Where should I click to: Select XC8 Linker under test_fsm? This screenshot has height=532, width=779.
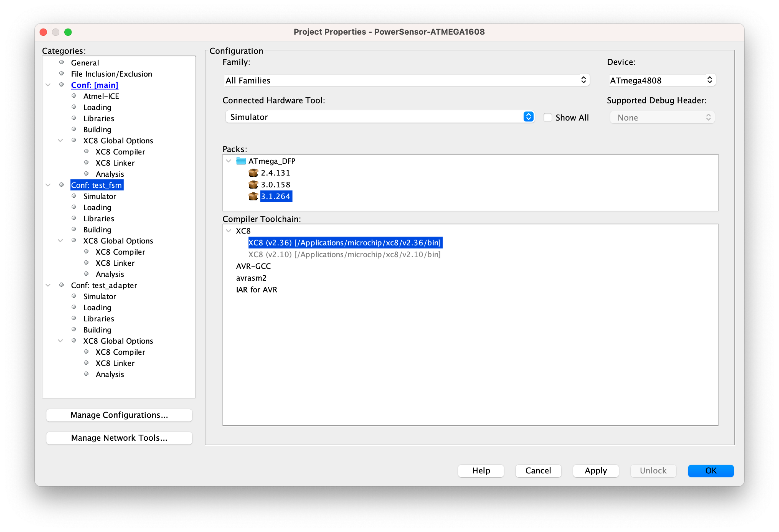[x=115, y=263]
